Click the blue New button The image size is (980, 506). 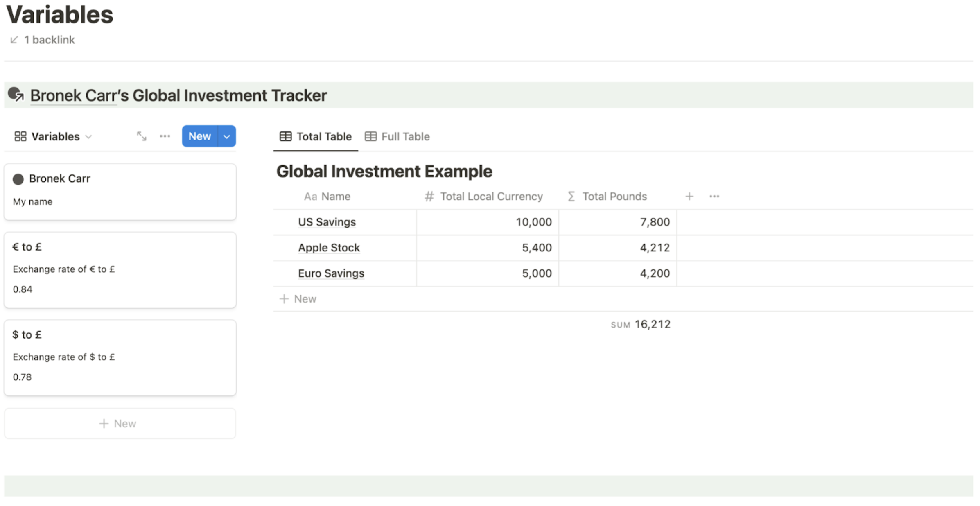pyautogui.click(x=199, y=136)
